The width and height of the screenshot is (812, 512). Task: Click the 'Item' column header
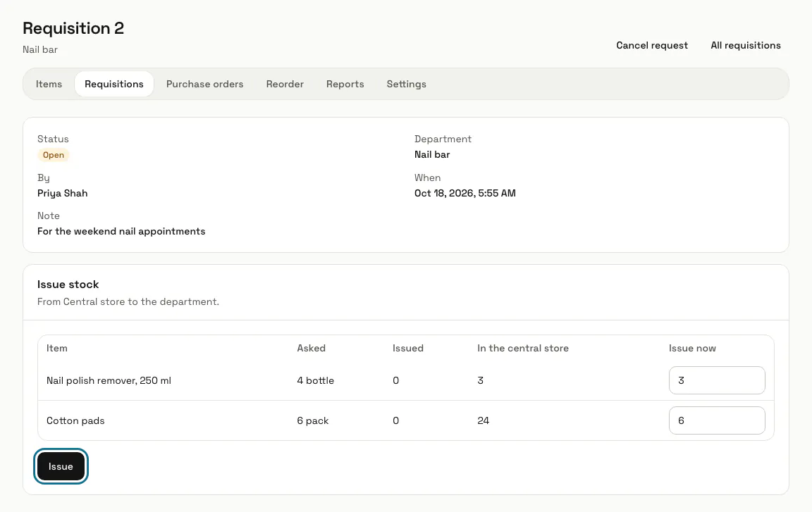pos(57,348)
